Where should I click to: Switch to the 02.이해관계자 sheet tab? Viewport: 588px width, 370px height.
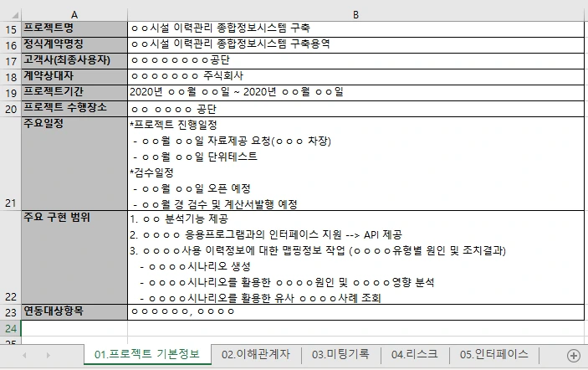point(256,354)
